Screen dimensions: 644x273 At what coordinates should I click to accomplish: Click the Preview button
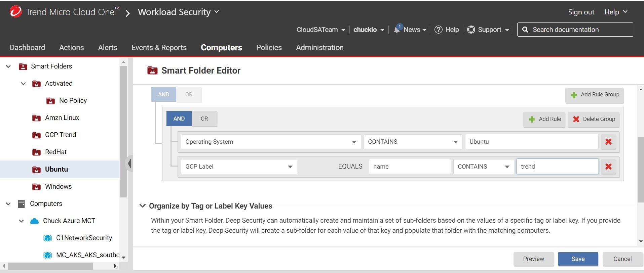click(x=533, y=259)
